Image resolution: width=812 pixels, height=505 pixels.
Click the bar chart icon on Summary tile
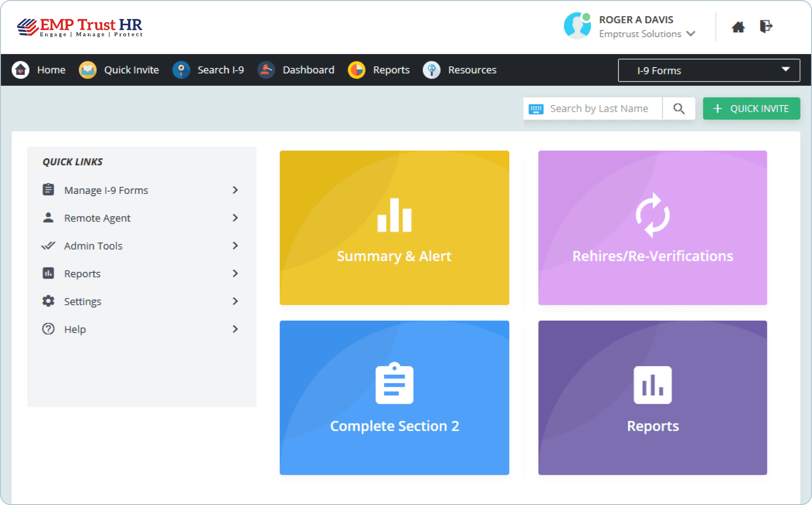pyautogui.click(x=394, y=215)
